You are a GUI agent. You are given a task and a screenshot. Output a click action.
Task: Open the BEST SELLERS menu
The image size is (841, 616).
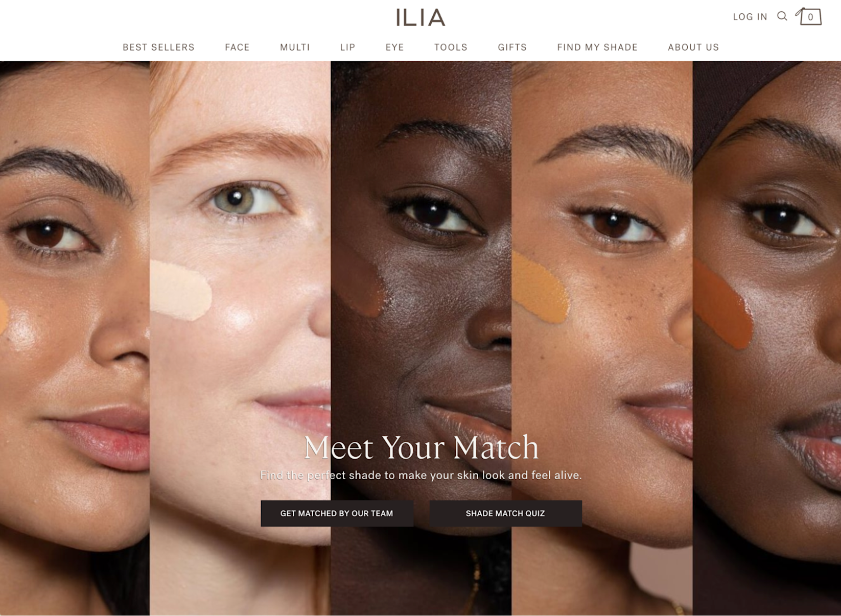158,47
